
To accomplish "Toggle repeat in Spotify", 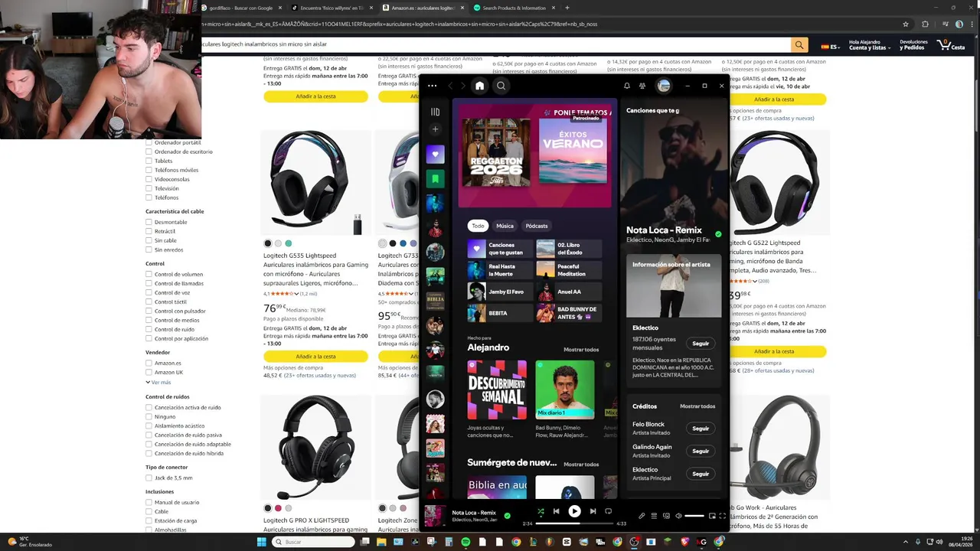I will click(609, 511).
